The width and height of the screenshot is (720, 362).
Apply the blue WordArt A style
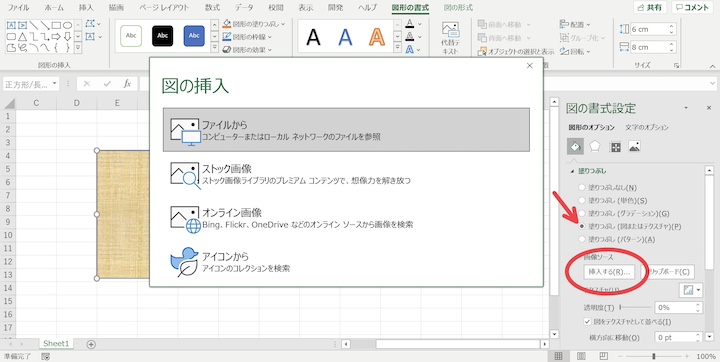(x=345, y=37)
